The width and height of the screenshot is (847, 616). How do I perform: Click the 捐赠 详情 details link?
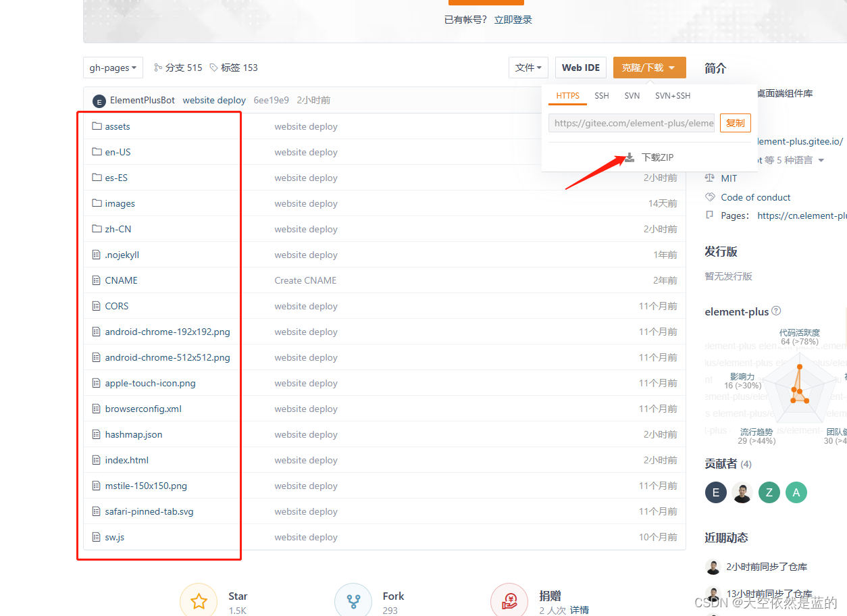[x=580, y=610]
